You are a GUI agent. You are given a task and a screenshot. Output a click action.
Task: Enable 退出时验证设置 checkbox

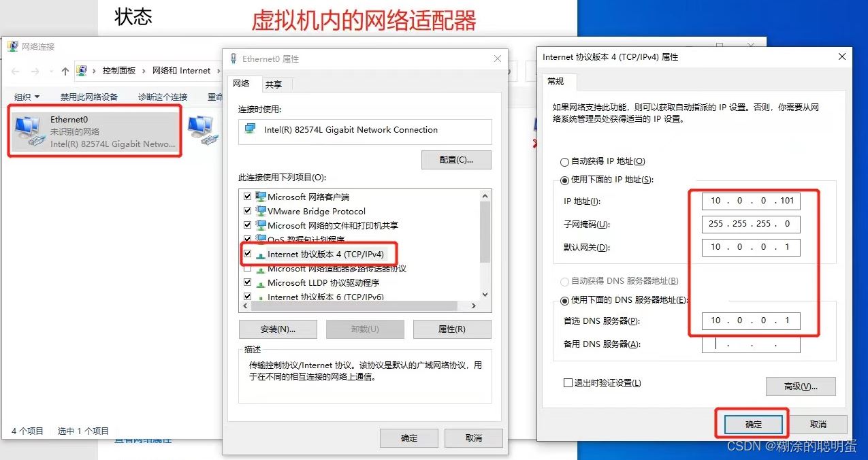(x=568, y=383)
